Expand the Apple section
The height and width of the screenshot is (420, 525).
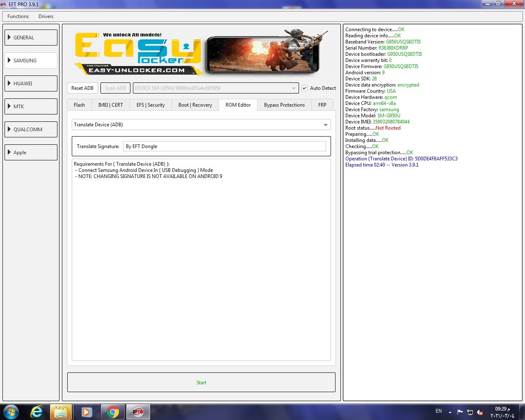point(31,152)
